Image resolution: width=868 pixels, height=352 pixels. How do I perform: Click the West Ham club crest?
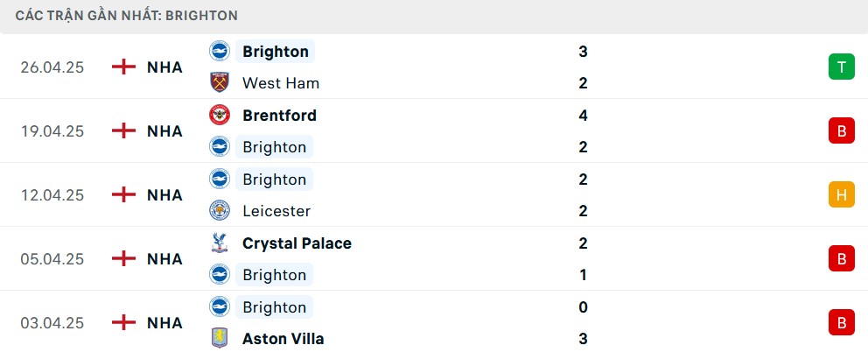tap(220, 82)
